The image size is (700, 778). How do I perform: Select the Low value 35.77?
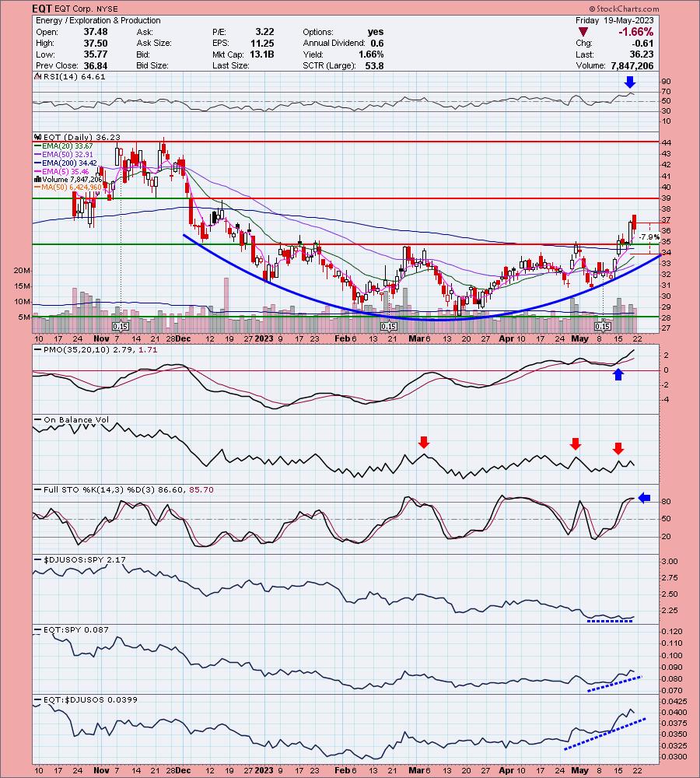[x=95, y=54]
